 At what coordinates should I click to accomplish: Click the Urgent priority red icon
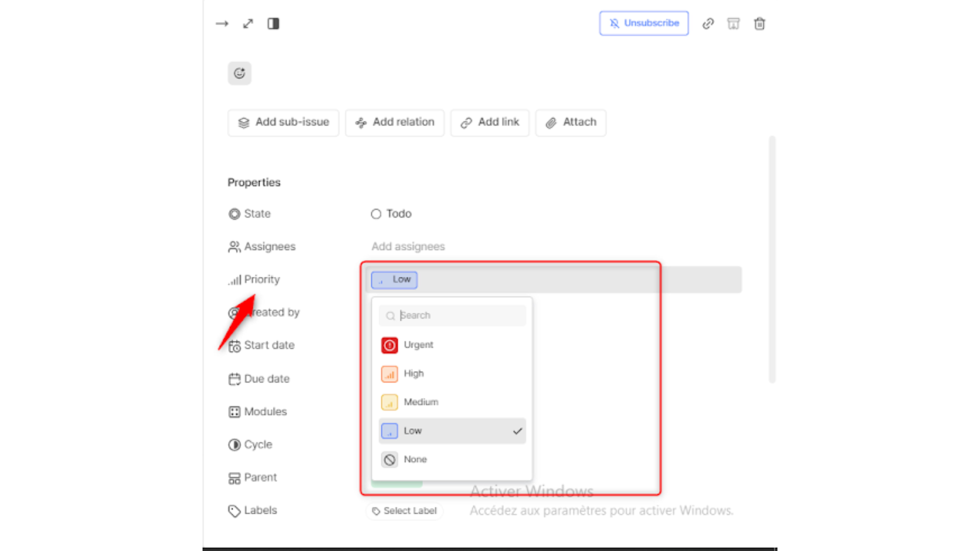tap(389, 345)
